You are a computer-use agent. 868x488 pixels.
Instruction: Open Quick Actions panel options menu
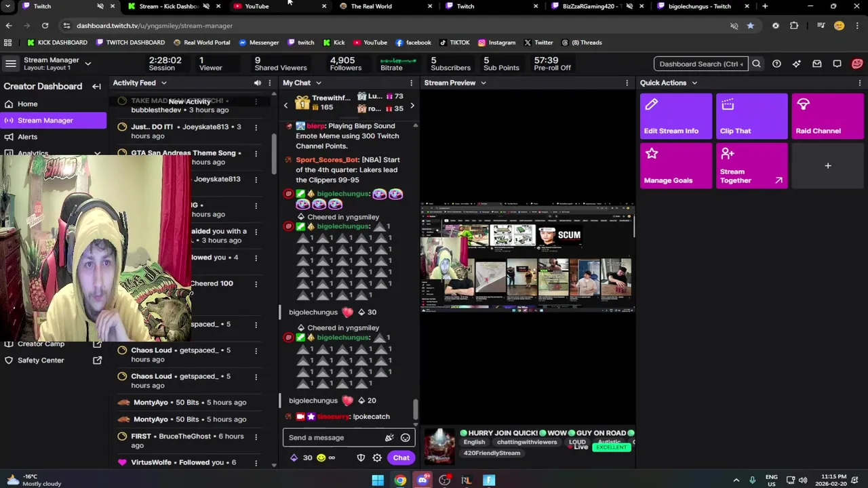coord(860,83)
